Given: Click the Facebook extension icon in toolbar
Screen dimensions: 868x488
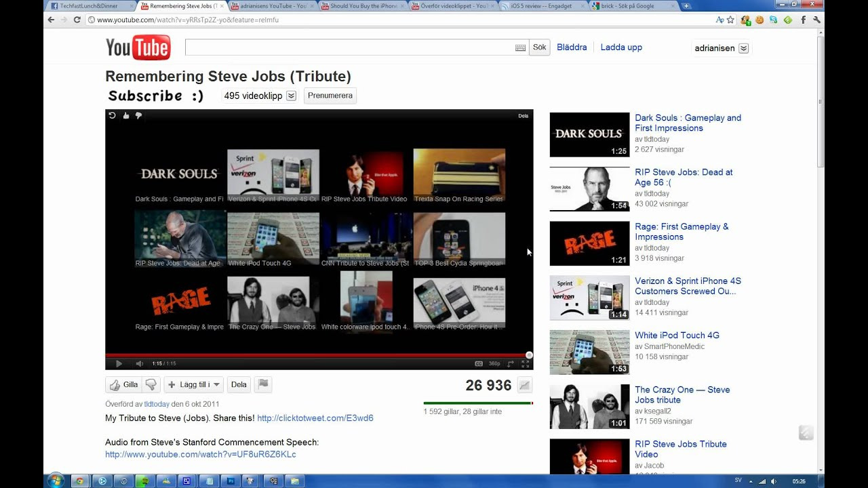Looking at the screenshot, I should 803,20.
